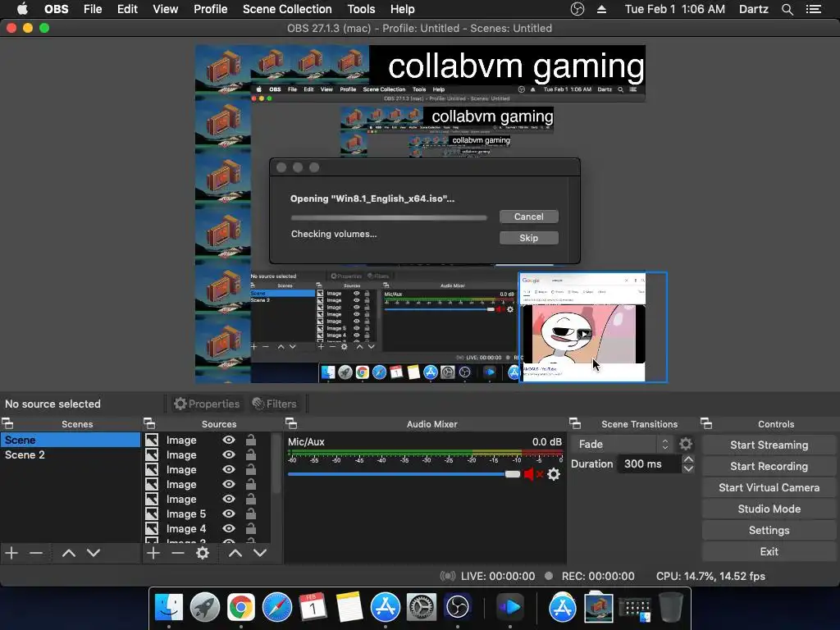Screen dimensions: 840x630
Task: Open Launchpad rocket icon in the Dock
Action: 204,607
